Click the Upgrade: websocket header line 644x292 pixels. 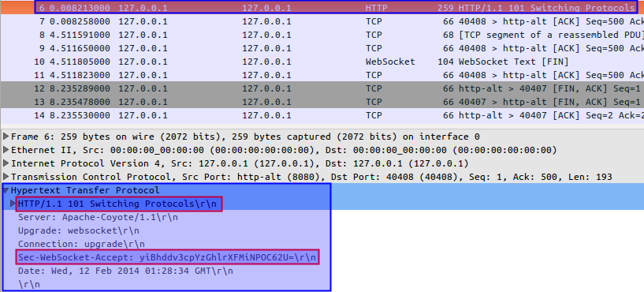coord(79,230)
